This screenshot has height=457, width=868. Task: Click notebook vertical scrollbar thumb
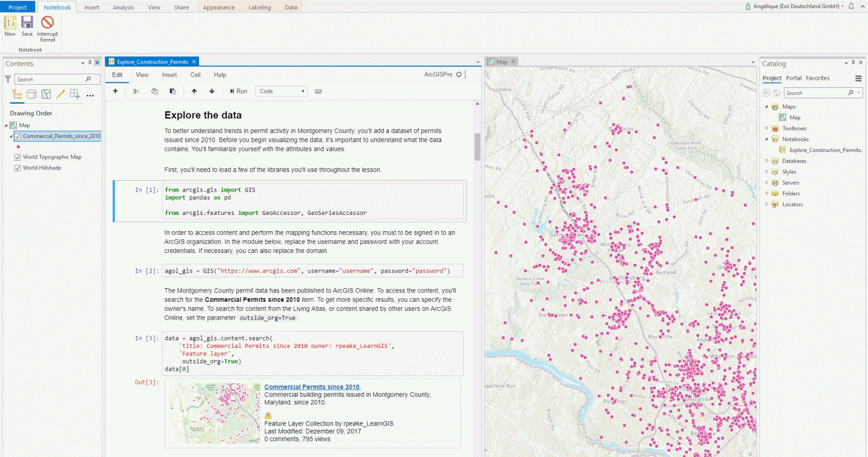[477, 147]
